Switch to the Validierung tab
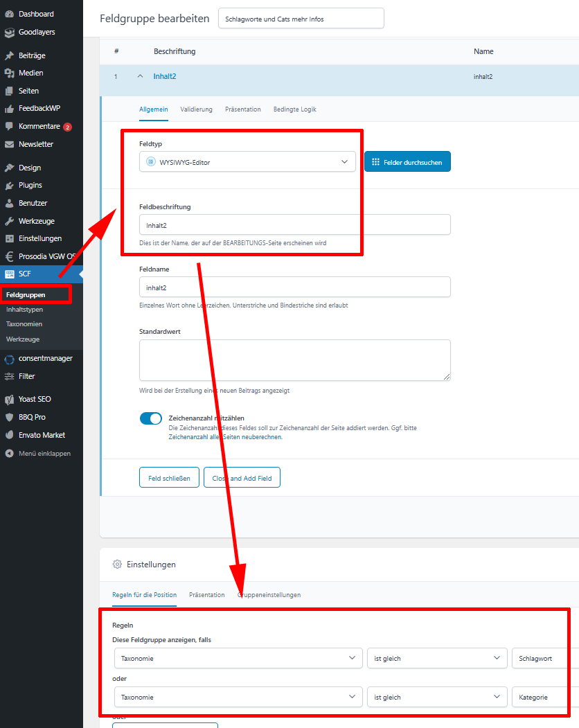 pos(196,109)
